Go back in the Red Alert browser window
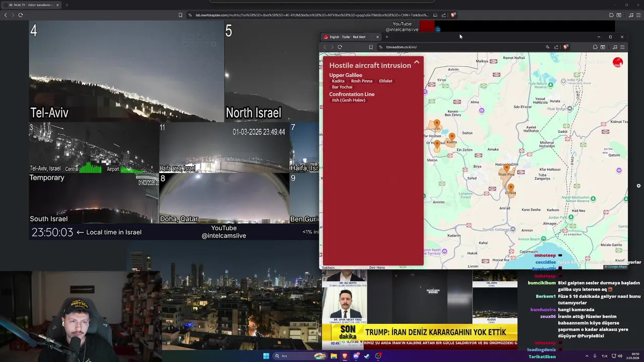This screenshot has width=644, height=362. coord(325,47)
